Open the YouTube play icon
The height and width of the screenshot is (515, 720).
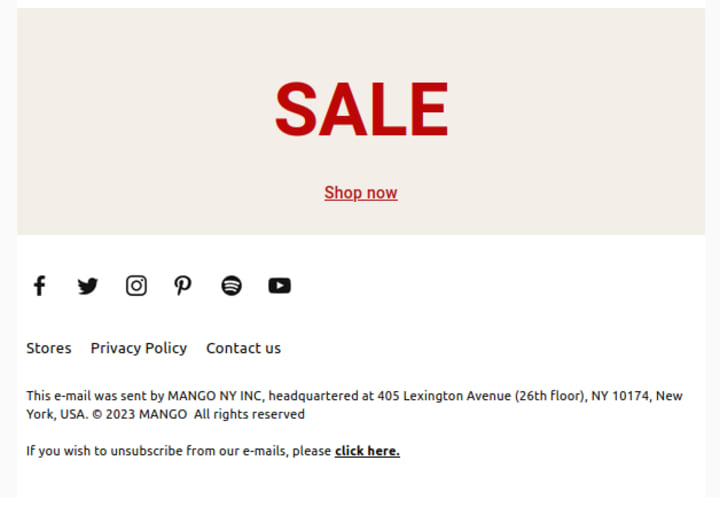click(280, 286)
